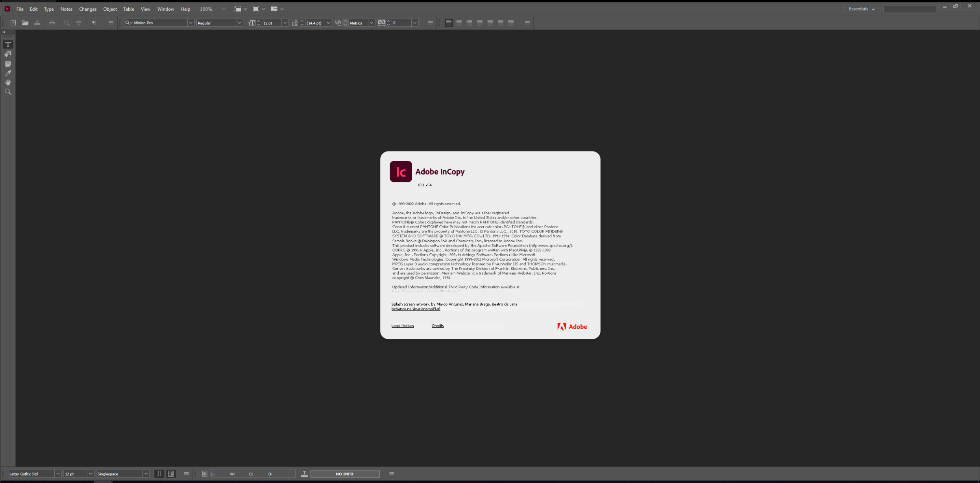The width and height of the screenshot is (980, 483).
Task: Toggle Align right paragraph button
Action: coord(470,23)
